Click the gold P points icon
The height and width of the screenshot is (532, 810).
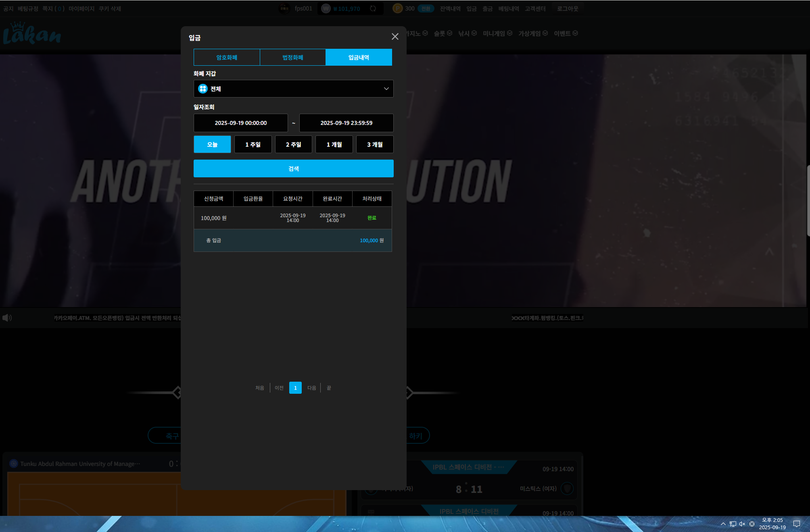[398, 8]
